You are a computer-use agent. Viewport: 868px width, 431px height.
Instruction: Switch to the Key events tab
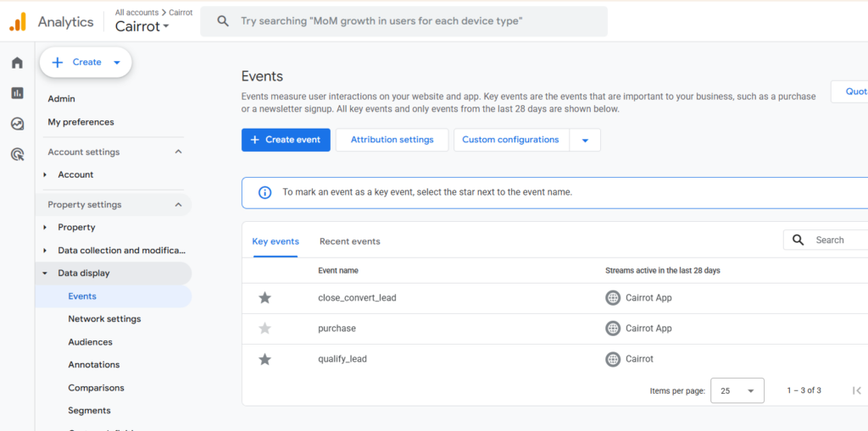[275, 241]
